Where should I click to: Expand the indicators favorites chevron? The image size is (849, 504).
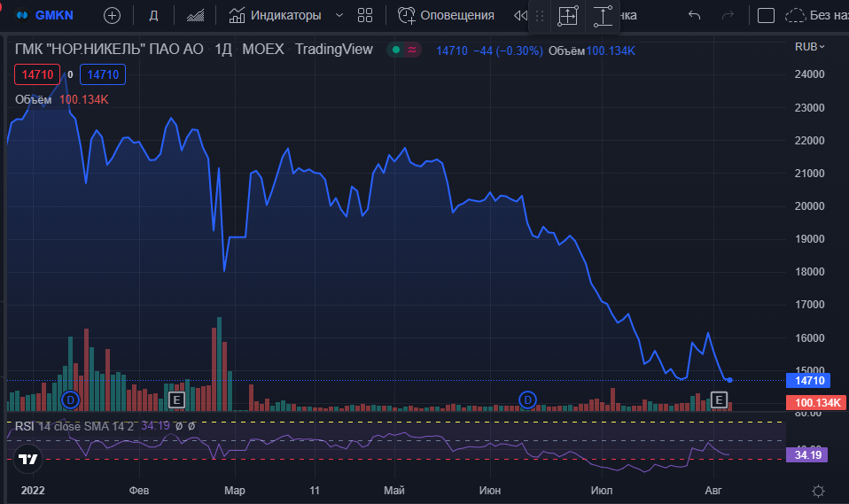339,15
